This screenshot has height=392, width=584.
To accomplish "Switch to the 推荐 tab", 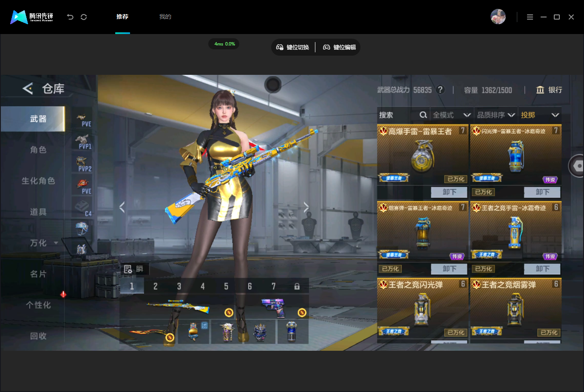I will (x=122, y=17).
